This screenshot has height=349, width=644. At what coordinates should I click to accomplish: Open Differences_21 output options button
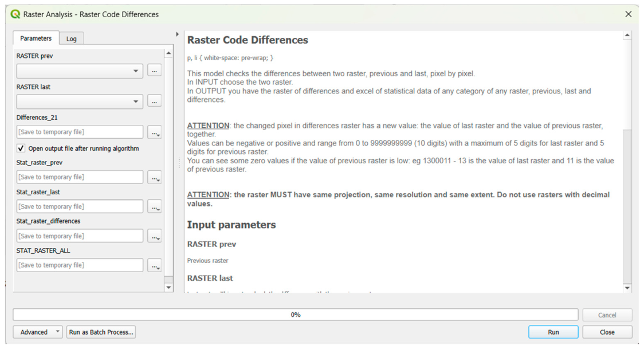point(155,132)
